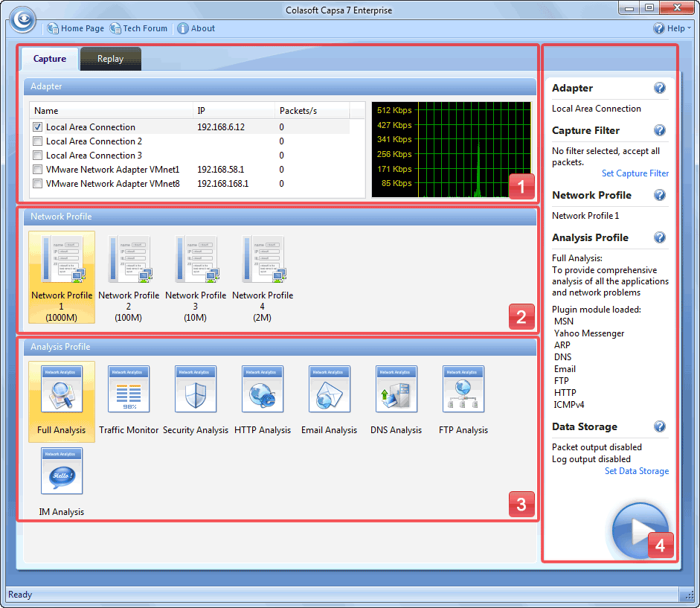Sort adapters by the Name column header
Screen dimensions: 700x608
coord(111,111)
